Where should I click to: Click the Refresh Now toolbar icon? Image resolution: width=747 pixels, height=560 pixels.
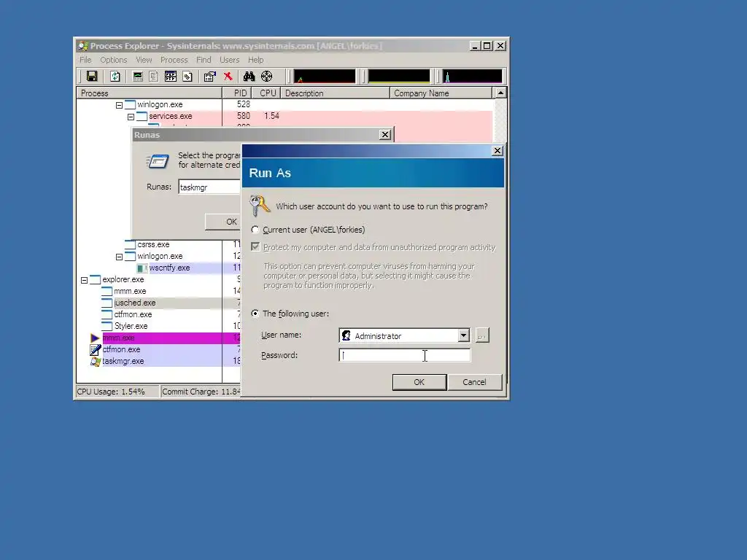115,76
